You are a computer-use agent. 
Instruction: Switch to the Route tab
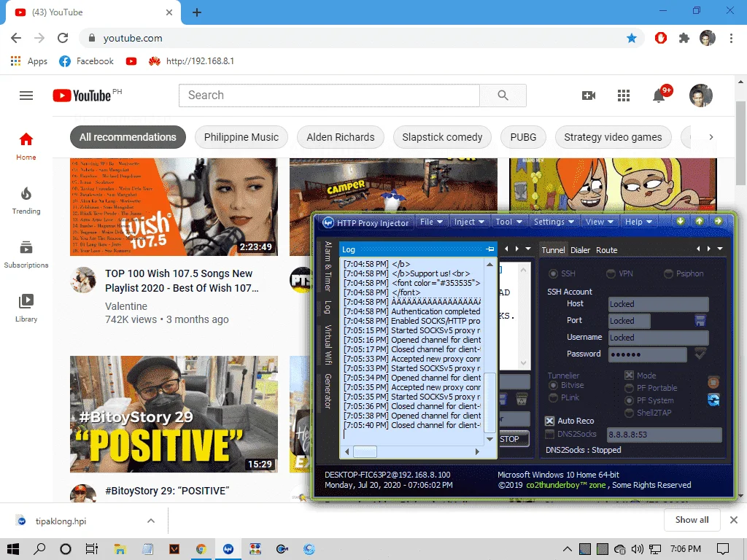tap(606, 250)
